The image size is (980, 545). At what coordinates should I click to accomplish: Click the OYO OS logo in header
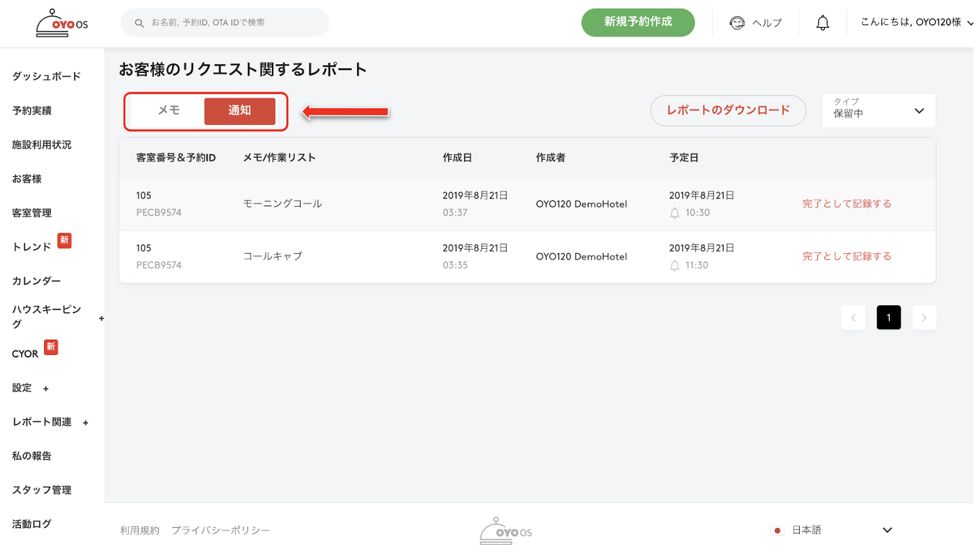[x=61, y=23]
